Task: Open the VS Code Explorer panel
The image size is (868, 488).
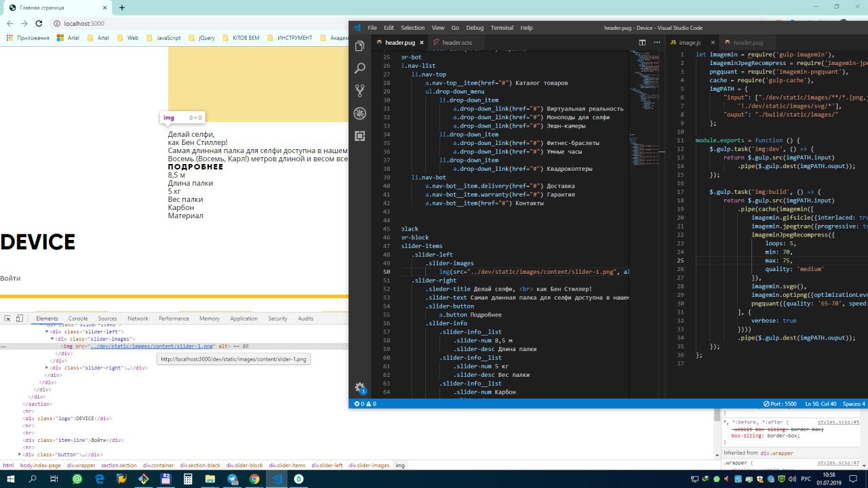Action: point(360,46)
